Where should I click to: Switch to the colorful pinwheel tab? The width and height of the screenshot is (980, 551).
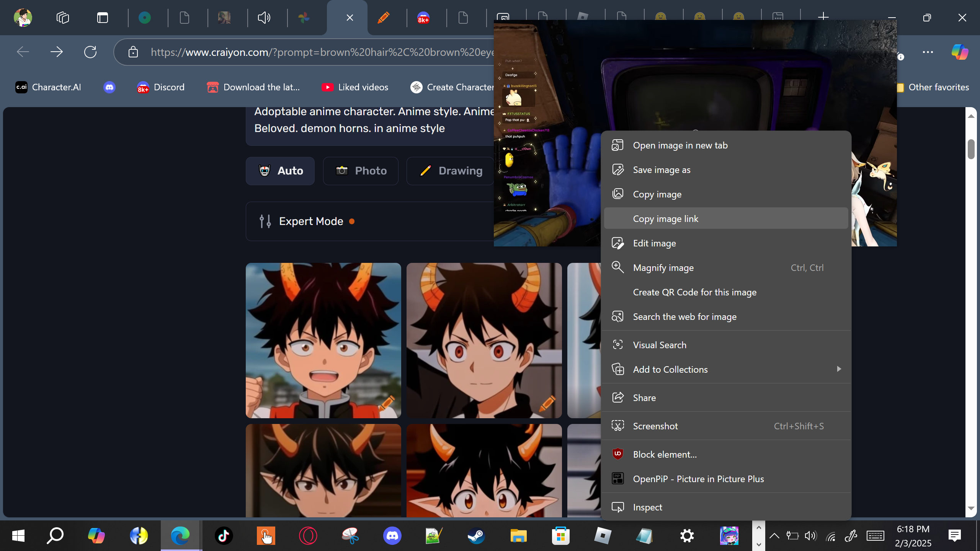[304, 18]
